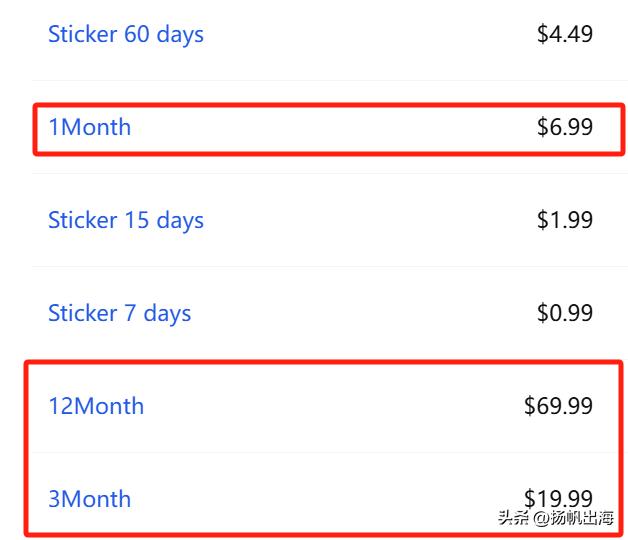The height and width of the screenshot is (540, 628).
Task: Click the red border around 1Month row
Action: point(329,105)
